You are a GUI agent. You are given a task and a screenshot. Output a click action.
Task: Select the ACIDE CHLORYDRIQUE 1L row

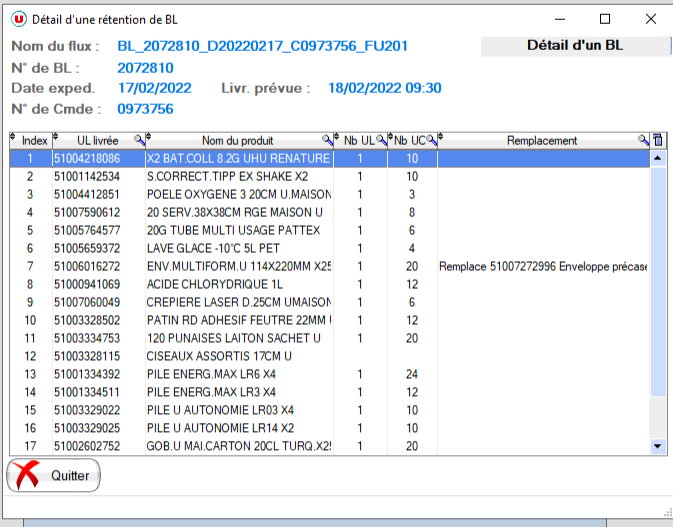238,285
